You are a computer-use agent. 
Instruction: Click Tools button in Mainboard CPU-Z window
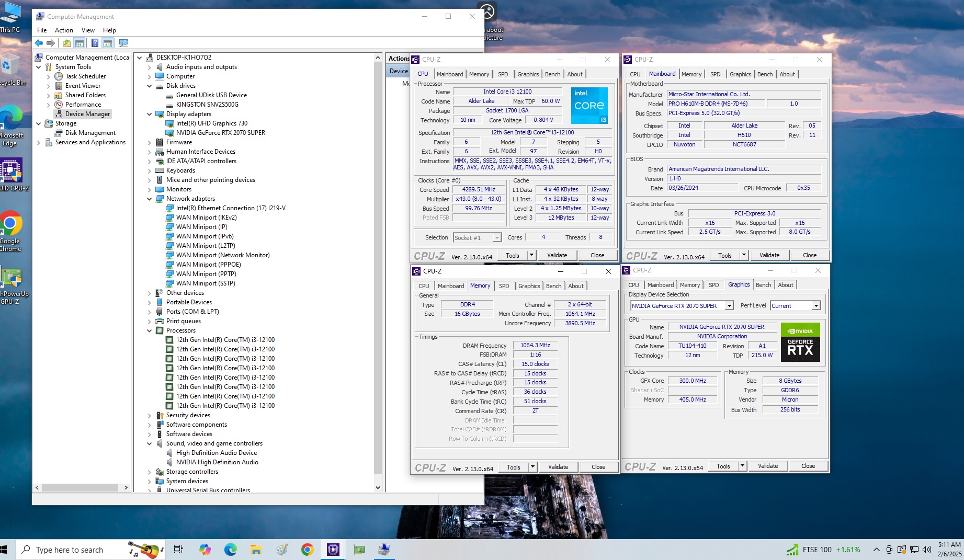click(724, 255)
